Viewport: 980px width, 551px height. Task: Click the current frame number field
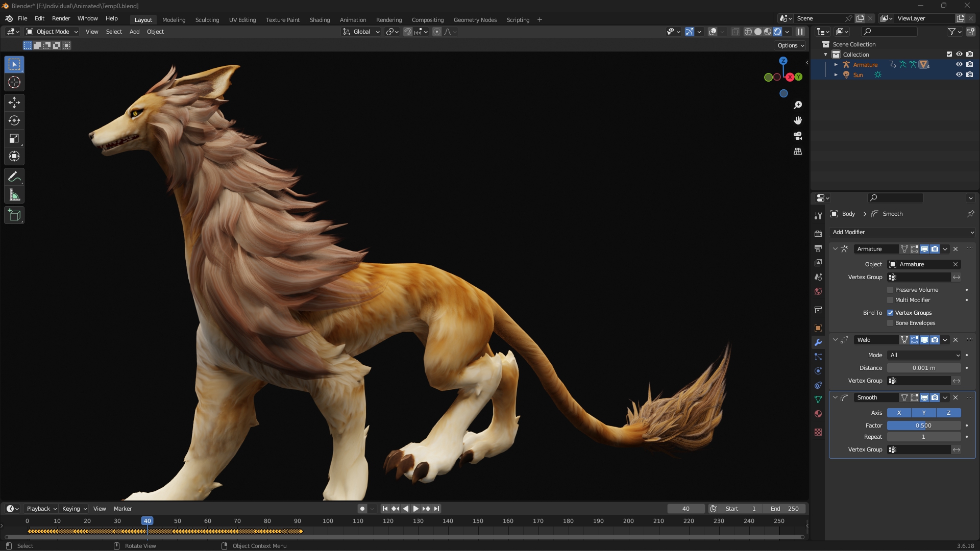pyautogui.click(x=685, y=509)
